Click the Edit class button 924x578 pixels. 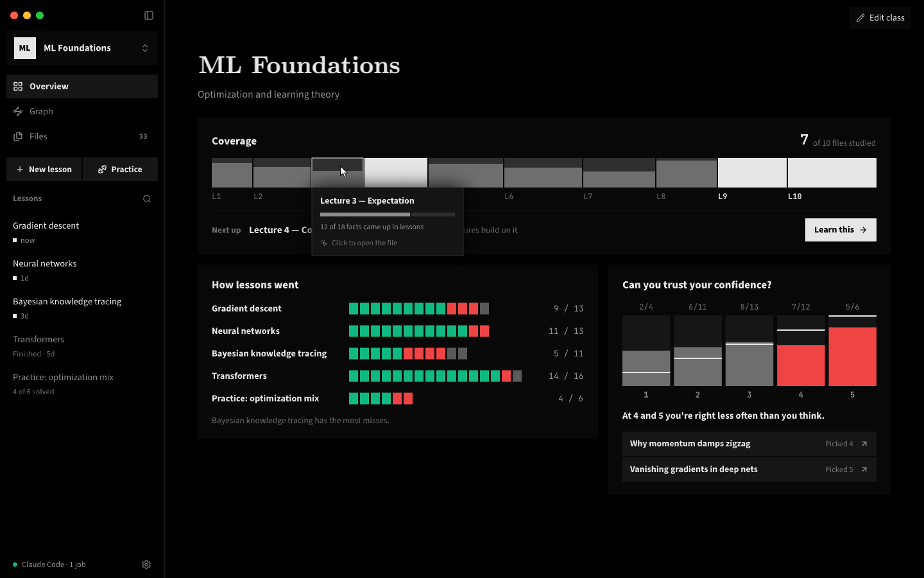pyautogui.click(x=880, y=17)
